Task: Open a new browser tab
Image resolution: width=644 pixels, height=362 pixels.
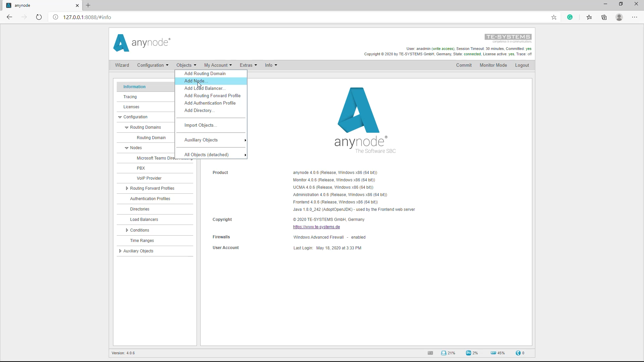Action: 88,5
